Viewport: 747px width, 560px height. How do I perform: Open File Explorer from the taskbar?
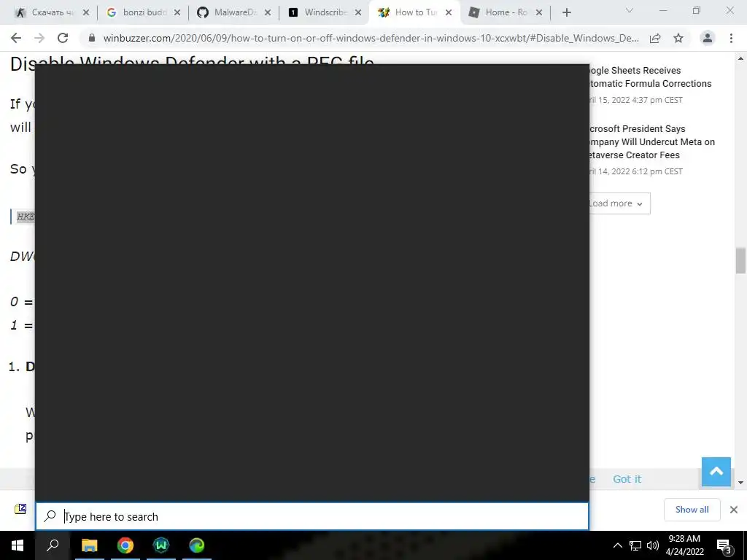tap(89, 545)
